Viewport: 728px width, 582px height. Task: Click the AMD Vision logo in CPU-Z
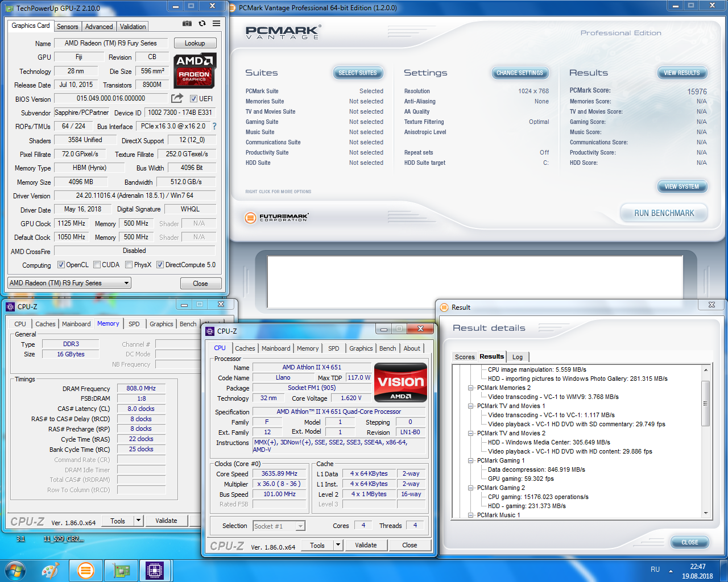click(x=400, y=383)
